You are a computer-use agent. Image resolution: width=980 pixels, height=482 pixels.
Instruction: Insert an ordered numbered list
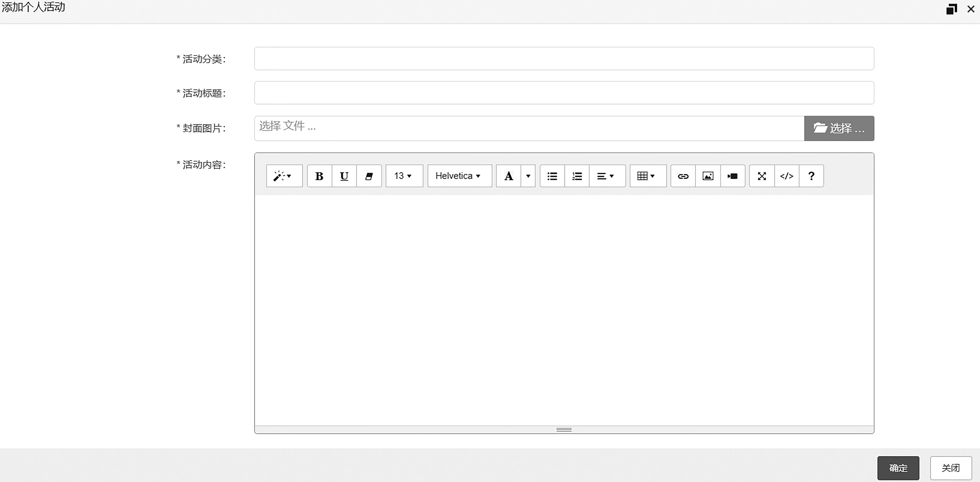[x=577, y=176]
